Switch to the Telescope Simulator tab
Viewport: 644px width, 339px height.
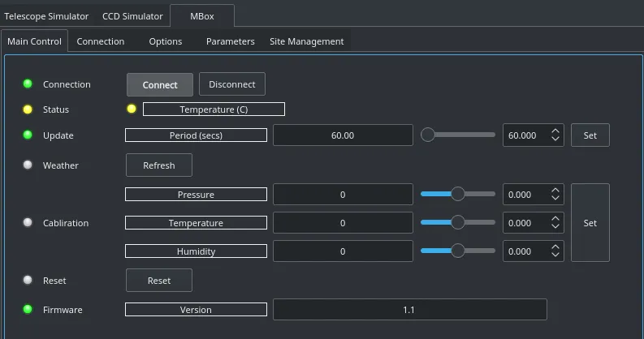(x=46, y=16)
